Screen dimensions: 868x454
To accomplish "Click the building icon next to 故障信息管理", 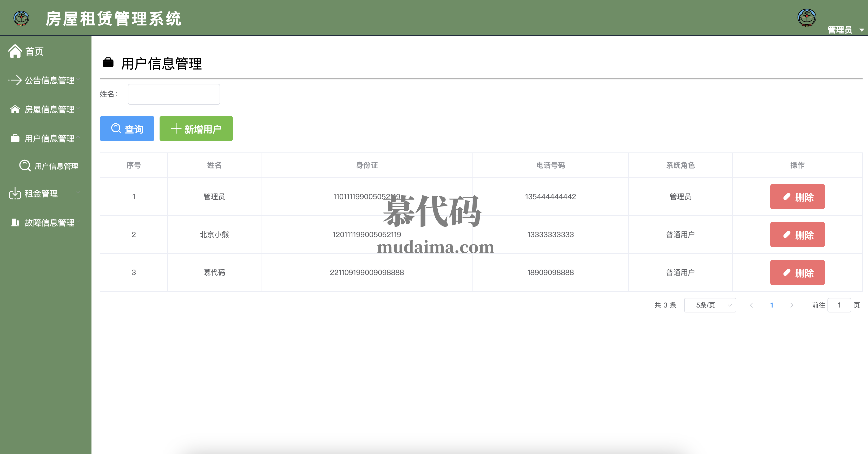I will 15,222.
